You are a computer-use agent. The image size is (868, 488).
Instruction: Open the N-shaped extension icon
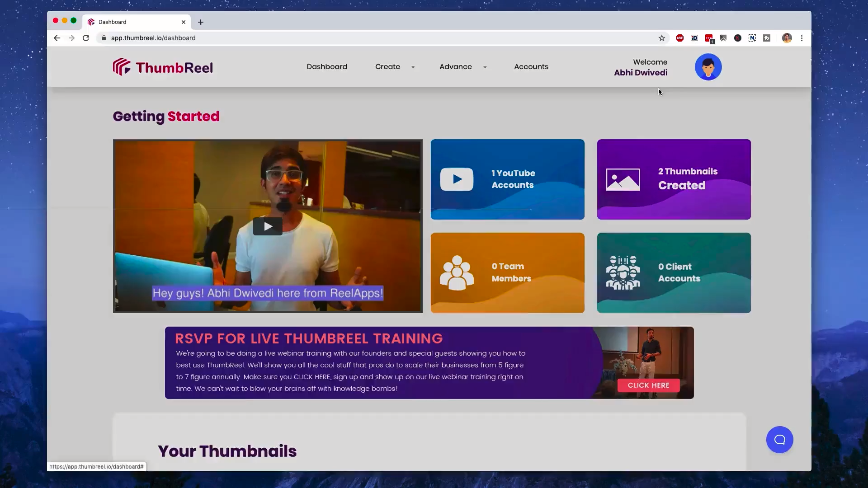(x=752, y=38)
